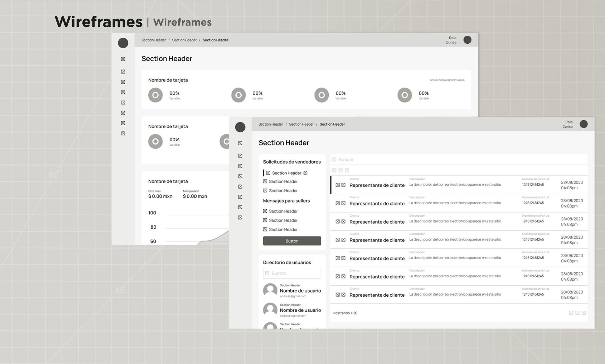Viewport: 605px width, 364px height.
Task: Select the second Section Header under Solicitudes de vendedores
Action: click(283, 182)
